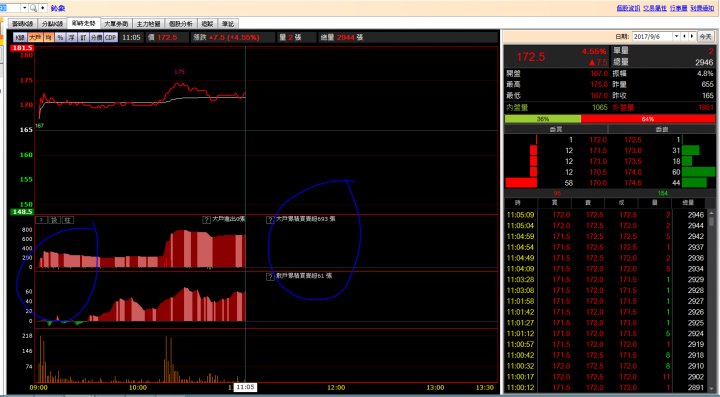Click the 交易屬性 link

[x=655, y=8]
